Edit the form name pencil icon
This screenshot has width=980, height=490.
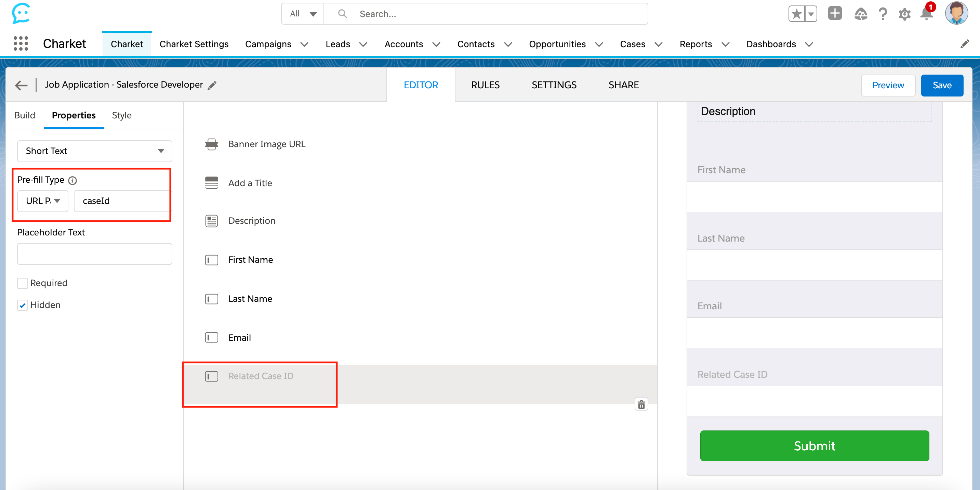[212, 85]
